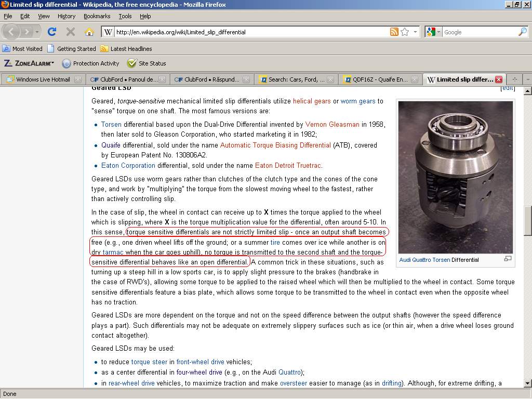Open the list all tabs dropdown
Image resolution: width=532 pixels, height=399 pixels.
point(528,79)
